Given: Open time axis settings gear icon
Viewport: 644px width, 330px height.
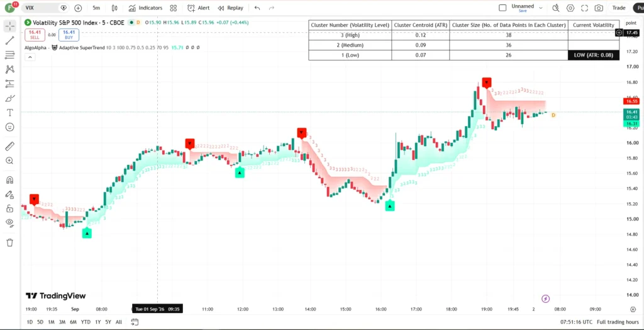Looking at the screenshot, I should [x=633, y=309].
